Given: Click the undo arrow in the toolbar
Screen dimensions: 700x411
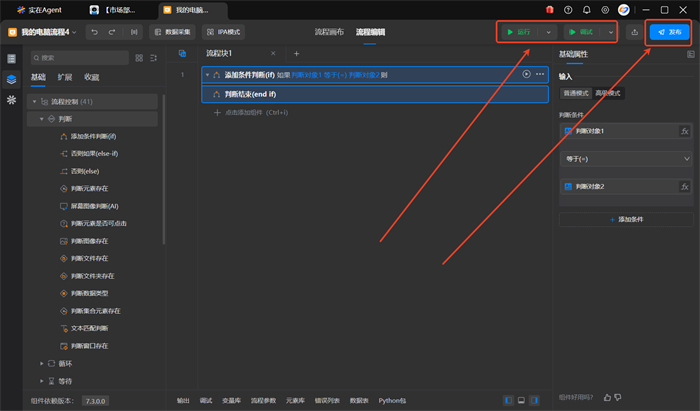Looking at the screenshot, I should pyautogui.click(x=93, y=32).
